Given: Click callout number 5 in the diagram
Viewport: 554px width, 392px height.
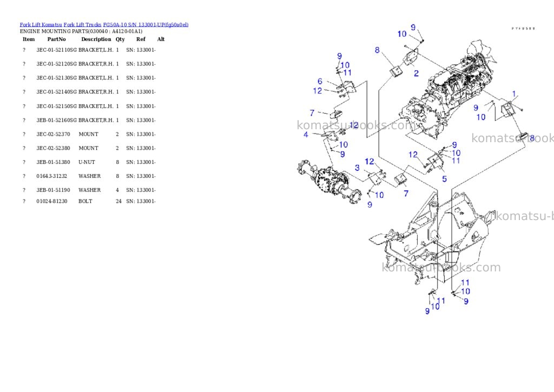Looking at the screenshot, I should [x=445, y=179].
